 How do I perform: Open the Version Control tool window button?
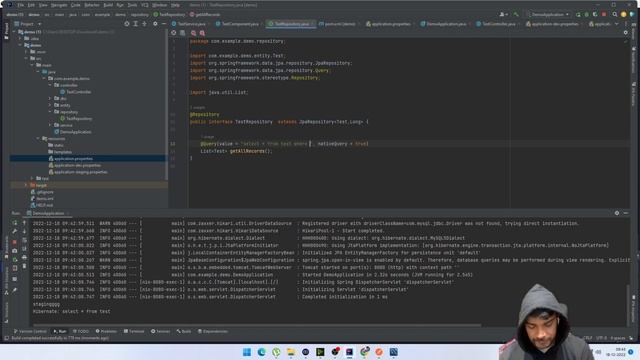click(x=30, y=331)
